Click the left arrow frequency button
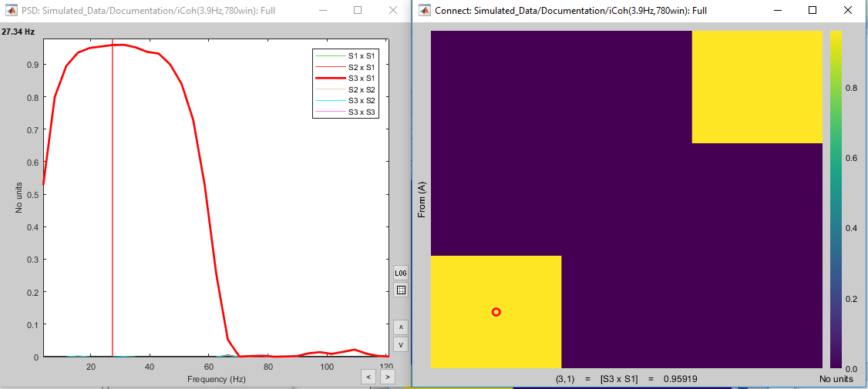The image size is (868, 389). [x=368, y=377]
